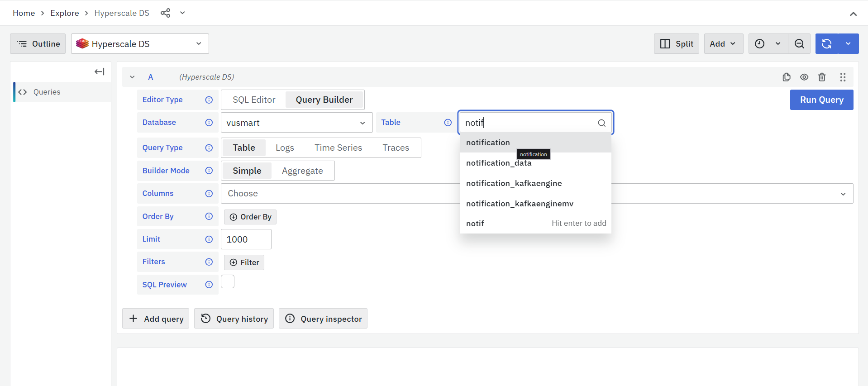868x386 pixels.
Task: Select notification_kafkaengine from table list
Action: click(514, 183)
